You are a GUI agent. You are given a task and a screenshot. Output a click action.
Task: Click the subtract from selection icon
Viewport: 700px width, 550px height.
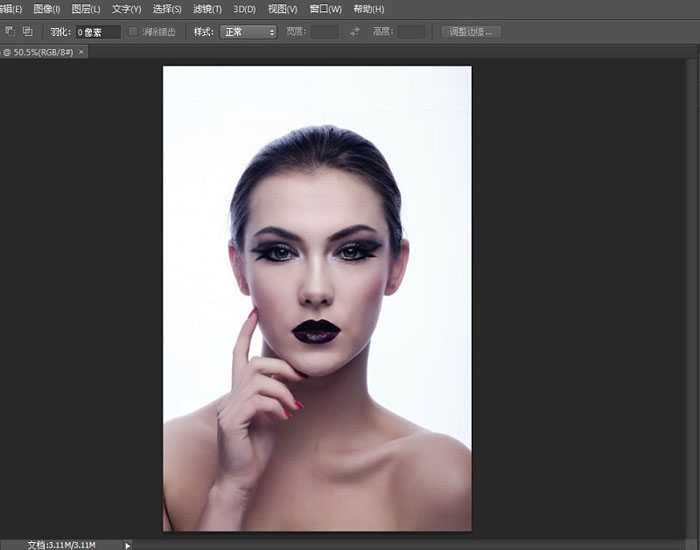coord(9,32)
